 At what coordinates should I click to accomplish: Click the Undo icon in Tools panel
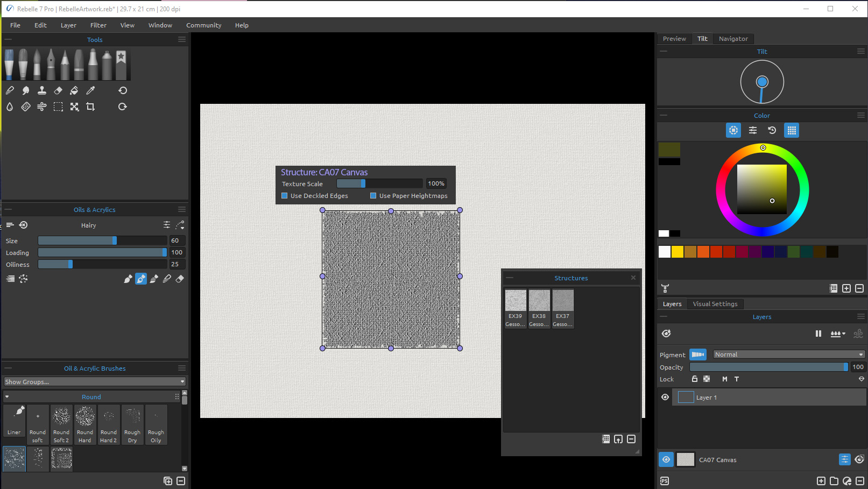[x=122, y=90]
